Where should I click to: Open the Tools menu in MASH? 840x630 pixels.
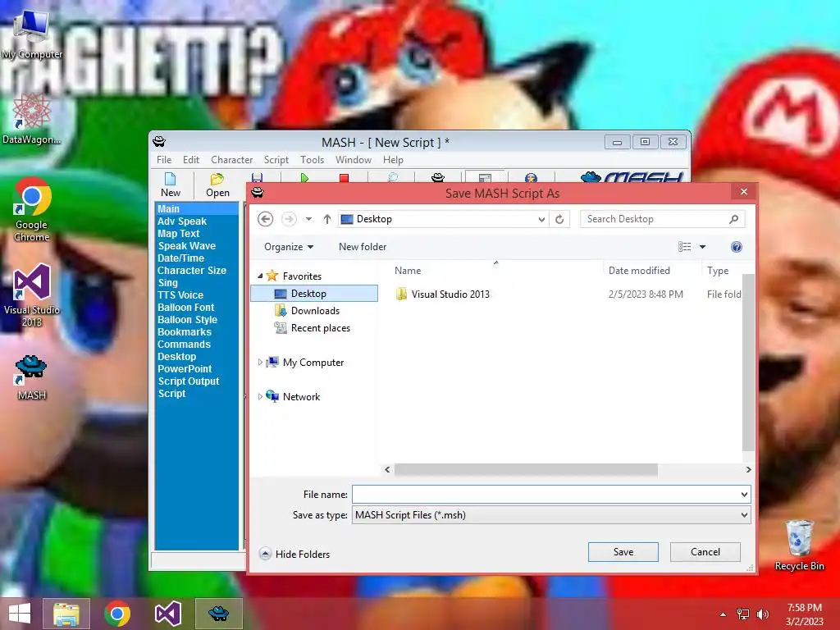312,160
